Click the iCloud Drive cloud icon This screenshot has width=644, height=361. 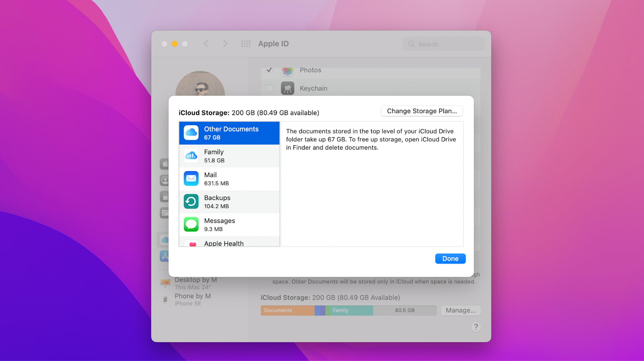coord(191,132)
